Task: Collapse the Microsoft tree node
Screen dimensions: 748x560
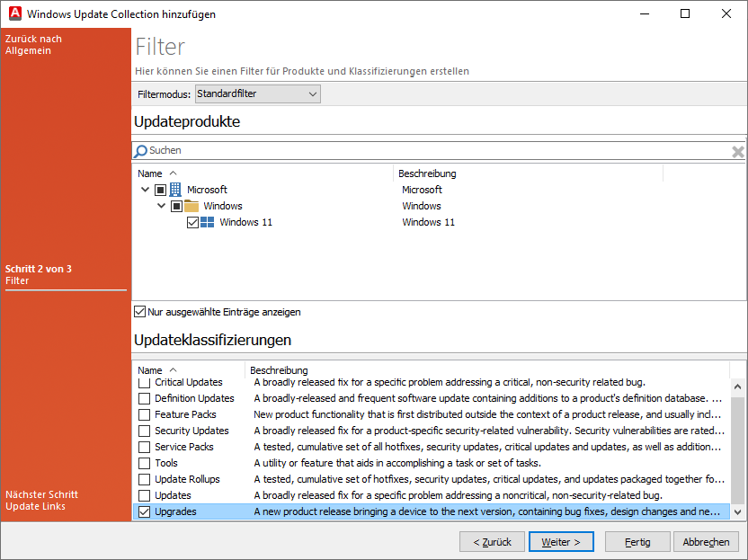Action: click(x=145, y=190)
